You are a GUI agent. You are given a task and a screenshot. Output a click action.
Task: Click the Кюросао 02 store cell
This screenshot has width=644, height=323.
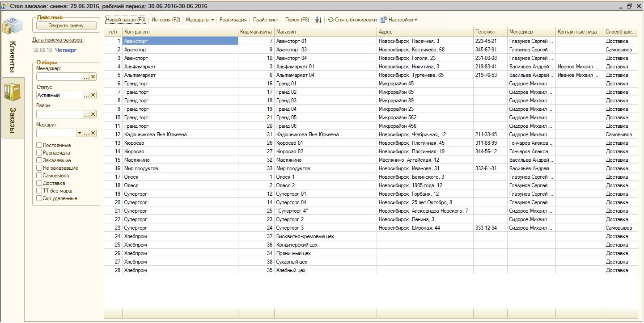pyautogui.click(x=325, y=151)
